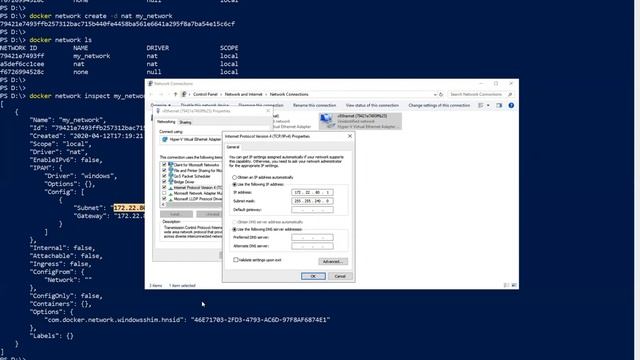Open the Organize dropdown menu
Image resolution: width=640 pixels, height=360 pixels.
click(x=160, y=105)
